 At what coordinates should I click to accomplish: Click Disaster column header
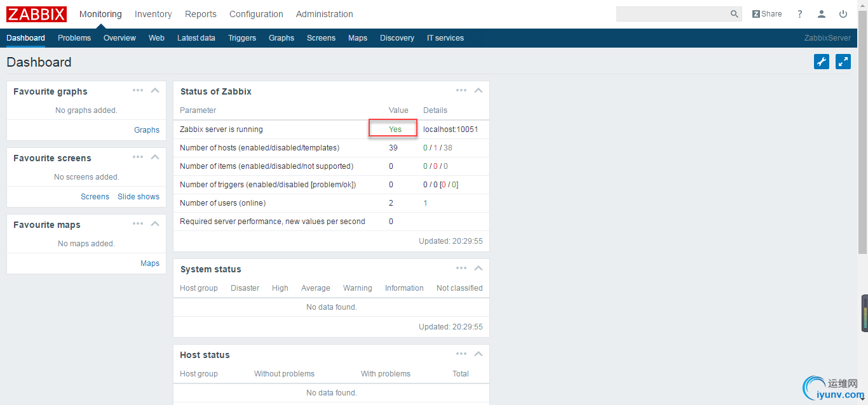coord(245,288)
